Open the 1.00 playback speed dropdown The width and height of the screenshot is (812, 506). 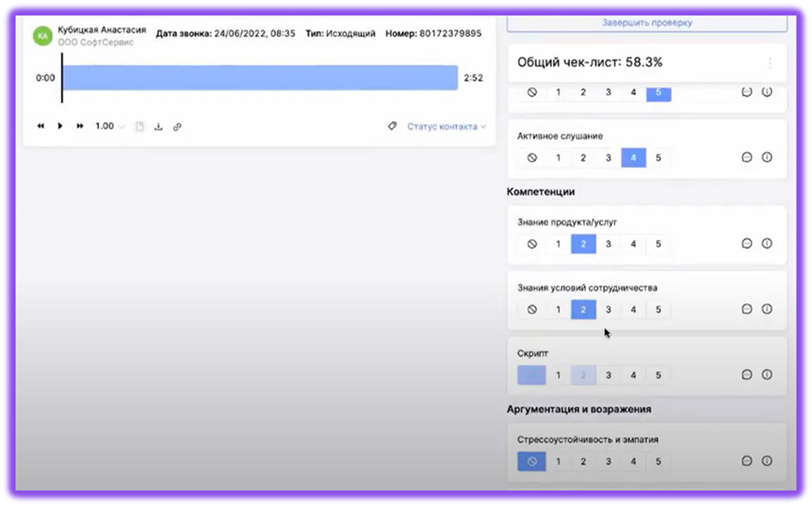(110, 126)
